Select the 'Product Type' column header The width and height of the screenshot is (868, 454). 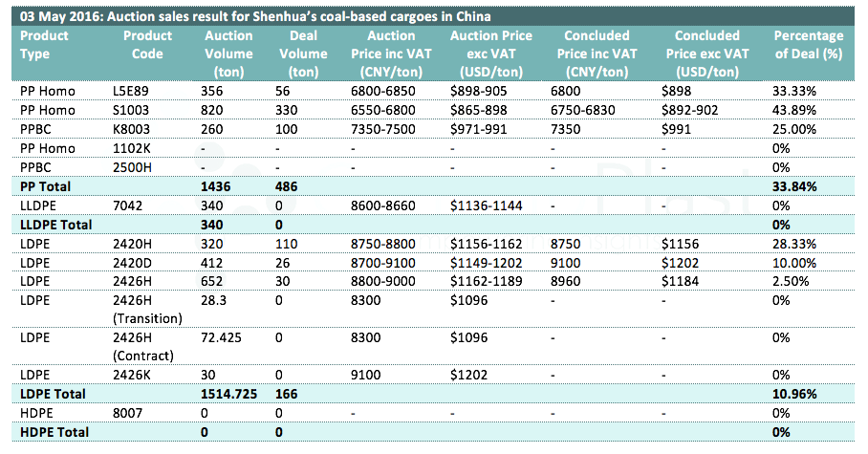pos(44,45)
